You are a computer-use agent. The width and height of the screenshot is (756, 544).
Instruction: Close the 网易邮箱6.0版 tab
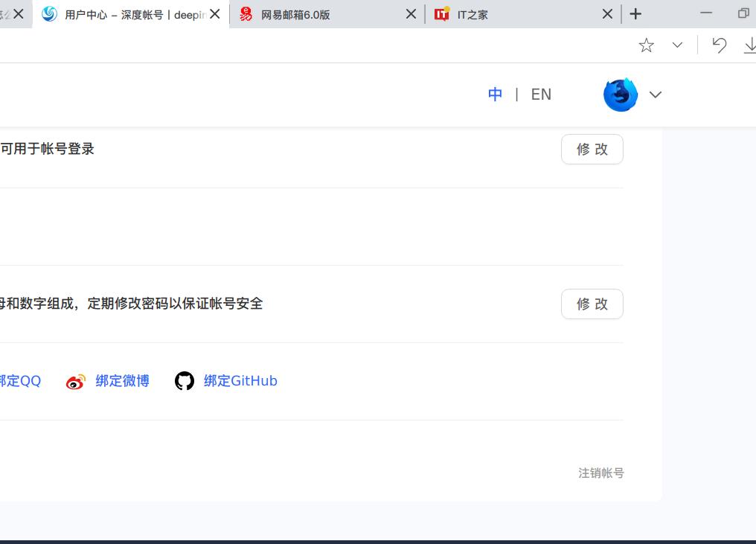pyautogui.click(x=410, y=13)
